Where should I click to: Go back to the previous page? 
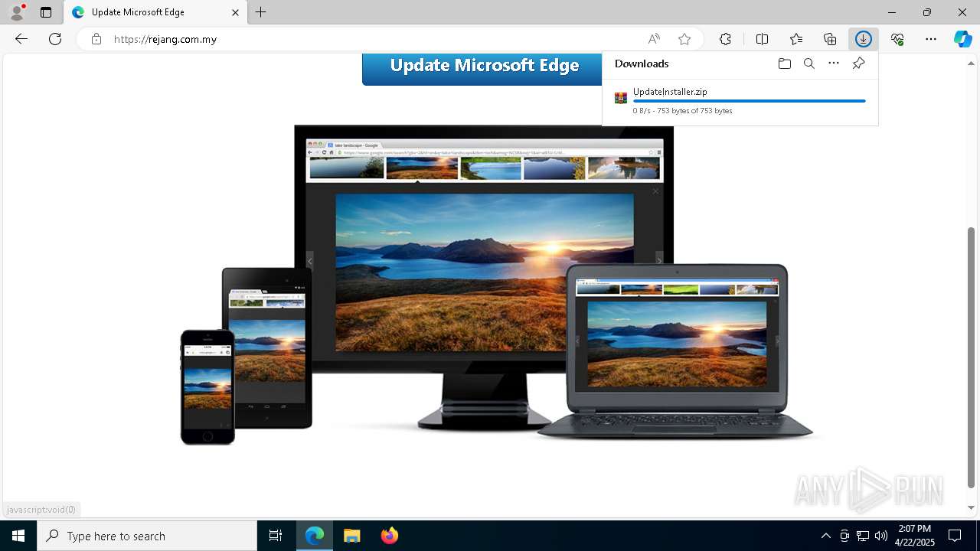click(21, 39)
